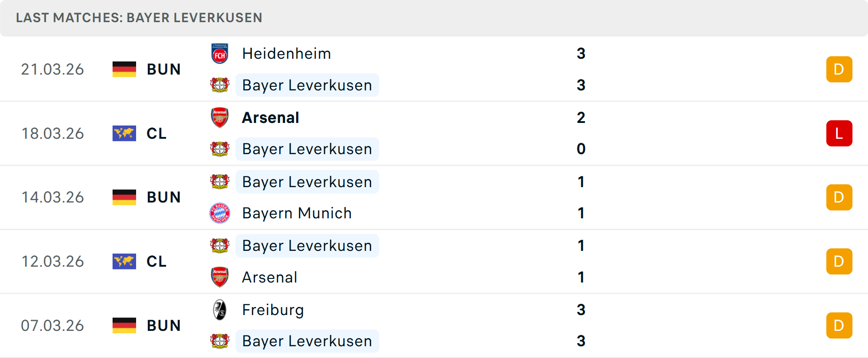Switch to the CL competition label
The height and width of the screenshot is (358, 868).
pos(156,133)
